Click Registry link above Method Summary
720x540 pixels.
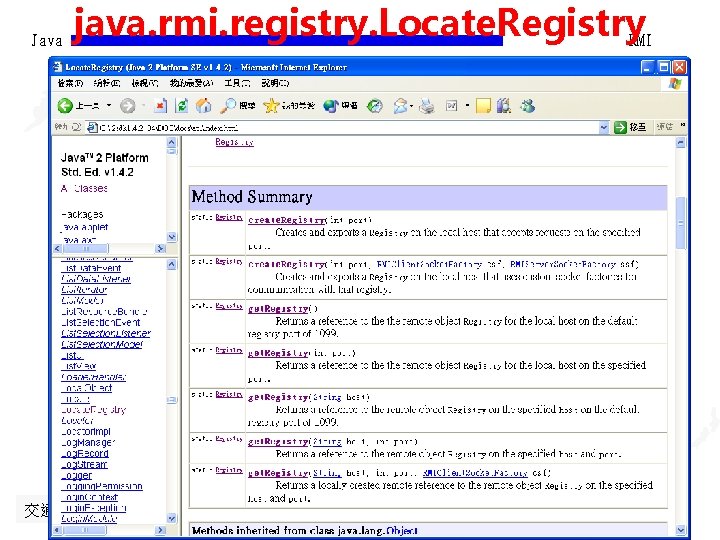click(234, 142)
